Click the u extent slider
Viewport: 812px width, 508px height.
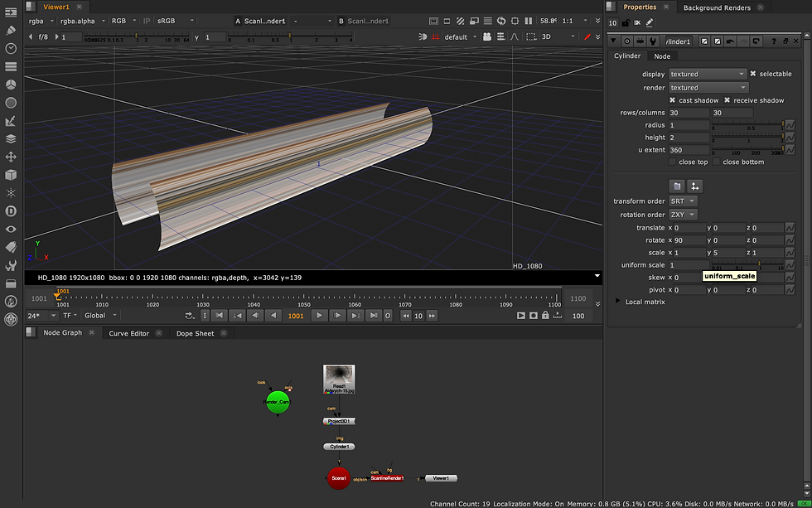[747, 150]
